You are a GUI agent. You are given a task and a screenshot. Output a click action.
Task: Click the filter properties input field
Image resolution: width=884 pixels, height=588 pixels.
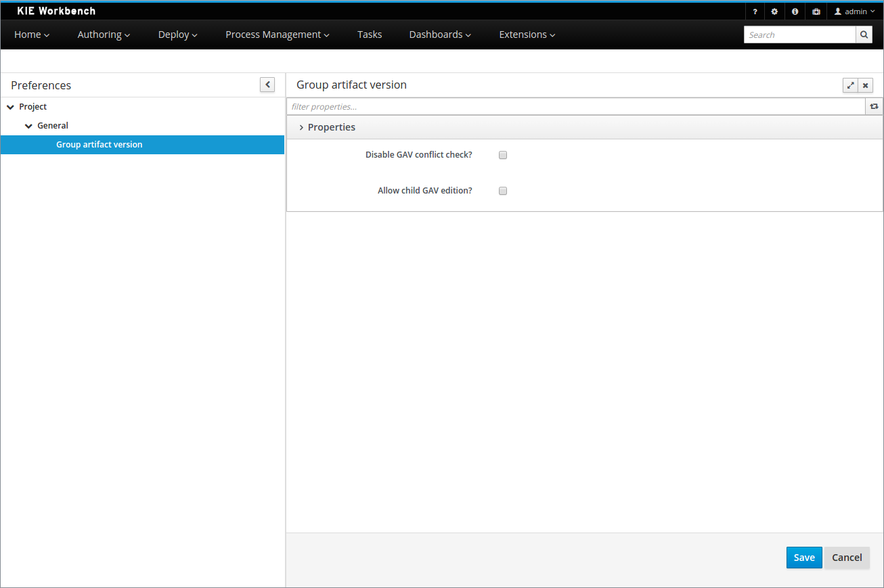pos(575,106)
